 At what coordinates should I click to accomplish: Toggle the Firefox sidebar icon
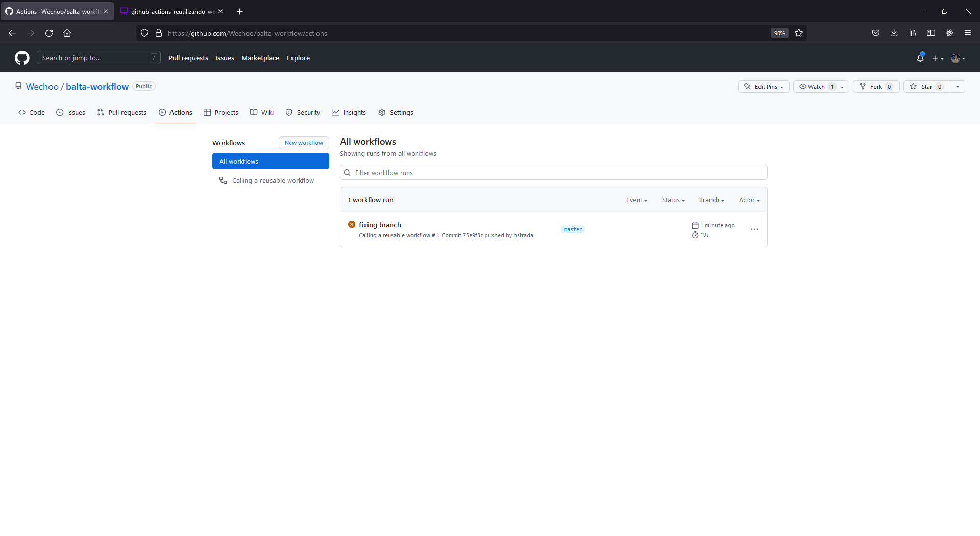[931, 33]
